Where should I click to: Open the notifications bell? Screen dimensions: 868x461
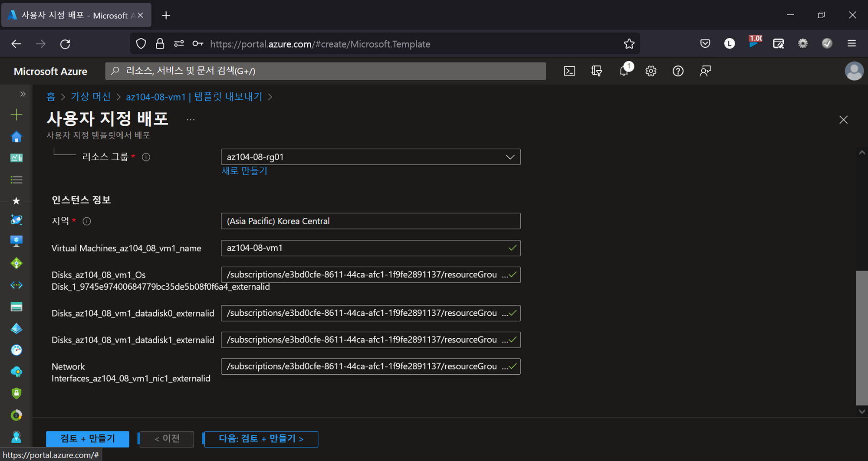click(x=624, y=70)
